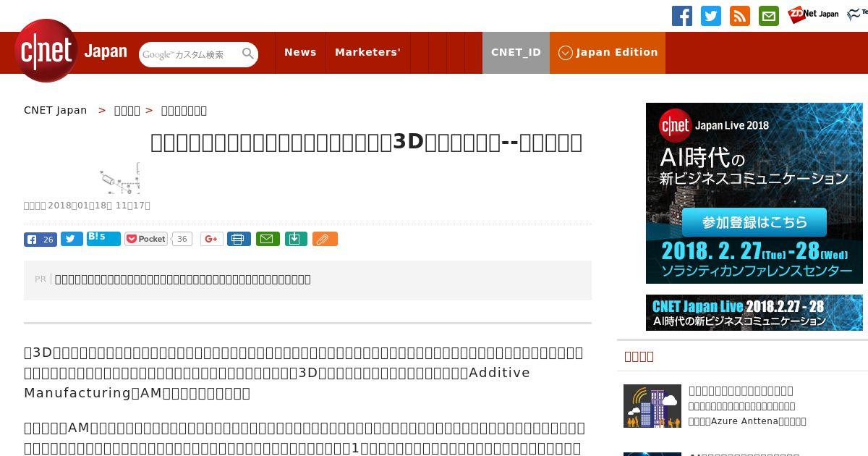The width and height of the screenshot is (868, 456).
Task: Click the article thumbnail image under headline
Action: (x=120, y=178)
